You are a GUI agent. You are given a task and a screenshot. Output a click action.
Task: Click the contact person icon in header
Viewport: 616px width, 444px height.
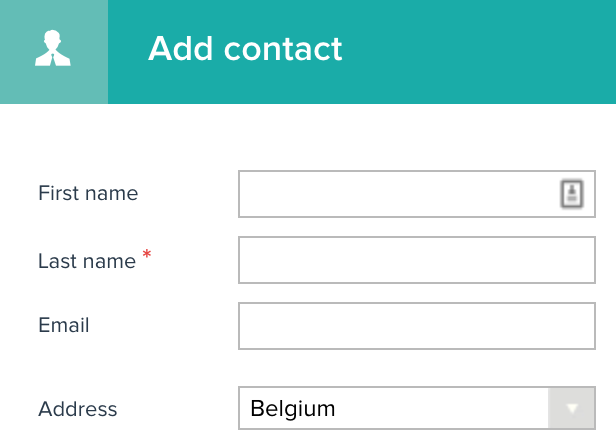(53, 48)
